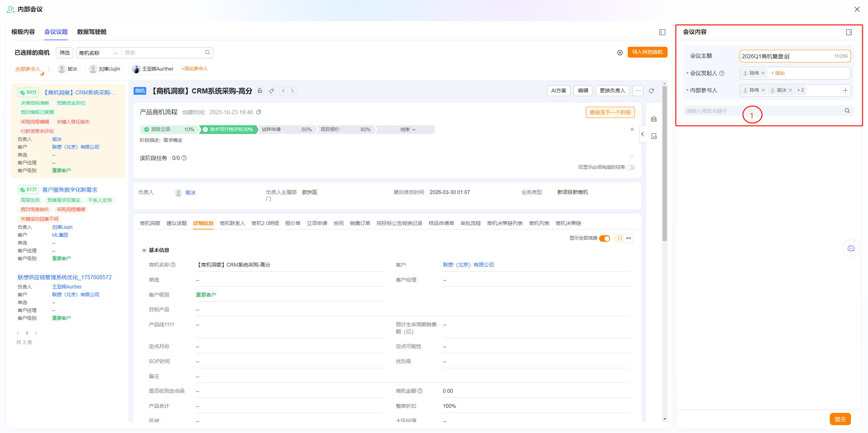Click the tag icon beside the opportunity title
The width and height of the screenshot is (868, 433).
coord(271,91)
